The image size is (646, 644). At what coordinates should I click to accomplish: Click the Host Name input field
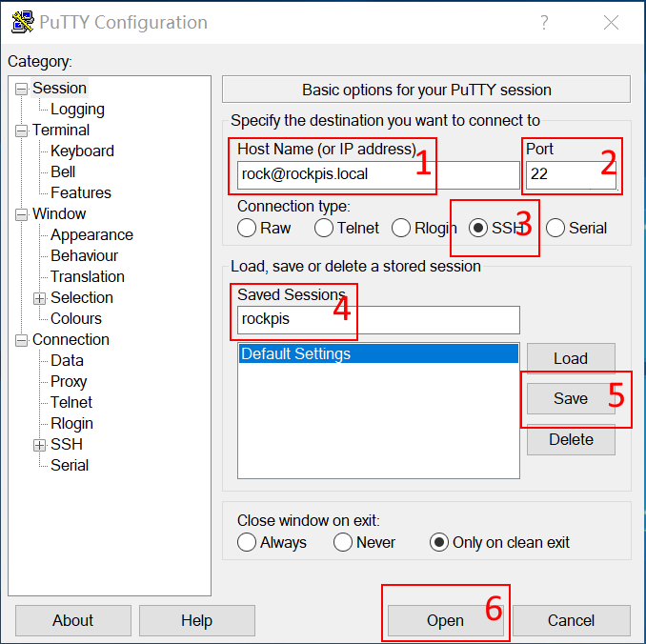tap(377, 174)
